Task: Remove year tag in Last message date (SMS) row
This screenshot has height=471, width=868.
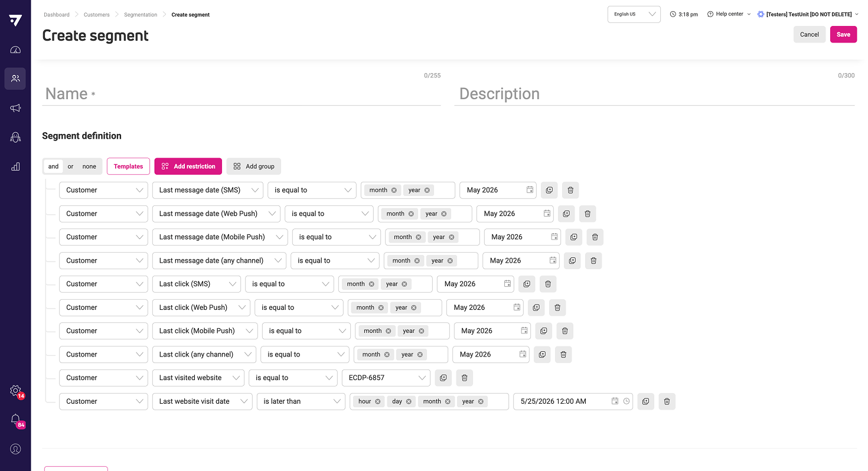Action: 427,190
